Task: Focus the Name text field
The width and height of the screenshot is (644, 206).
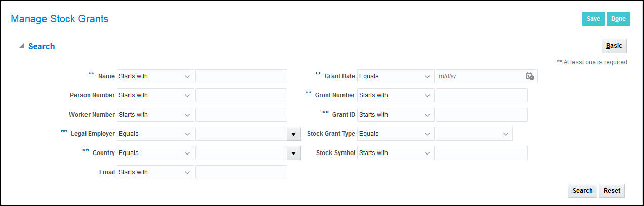Action: pyautogui.click(x=241, y=76)
